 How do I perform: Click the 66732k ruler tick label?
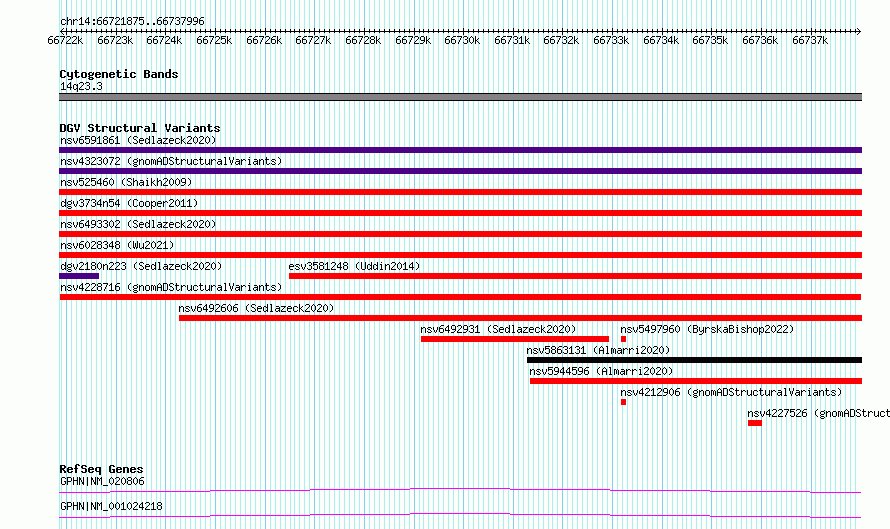click(x=561, y=40)
